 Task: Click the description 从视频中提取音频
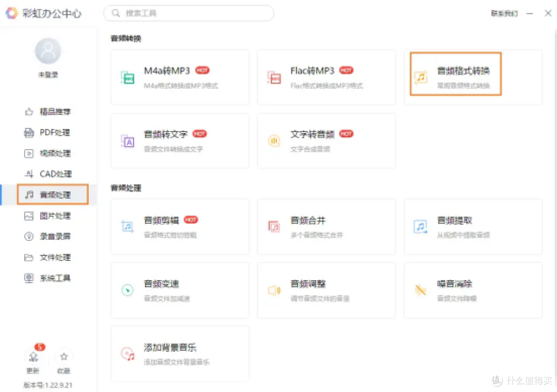click(x=463, y=235)
